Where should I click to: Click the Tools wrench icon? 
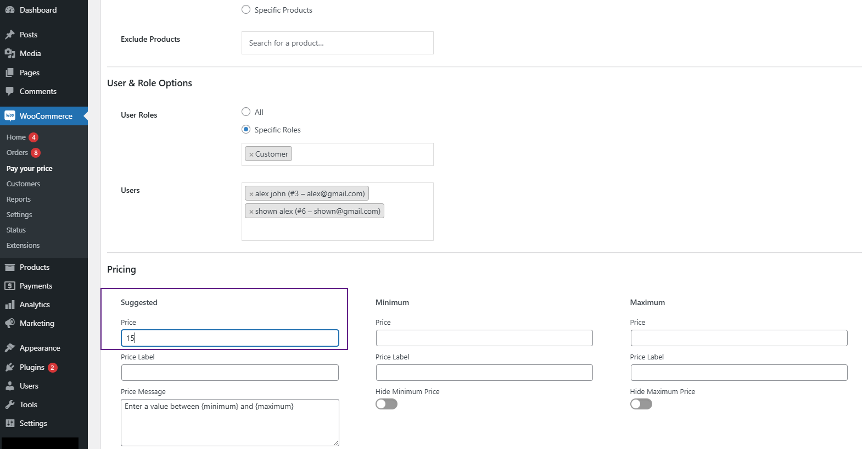(x=10, y=404)
